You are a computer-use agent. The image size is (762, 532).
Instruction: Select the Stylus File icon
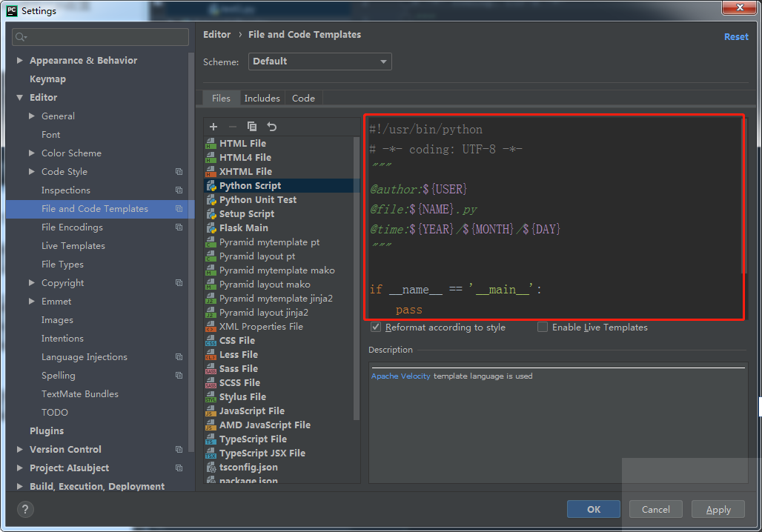(211, 397)
